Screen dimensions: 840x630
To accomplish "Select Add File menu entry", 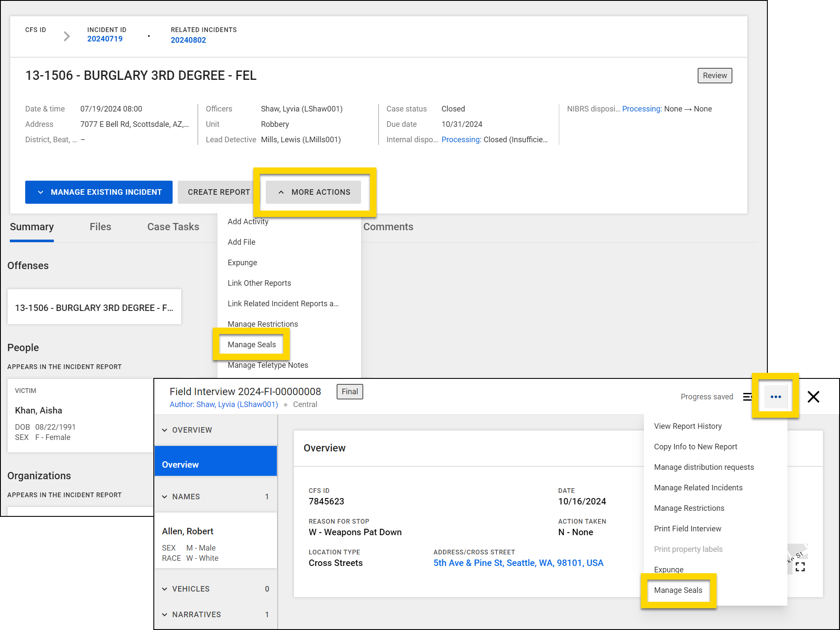I will (289, 242).
